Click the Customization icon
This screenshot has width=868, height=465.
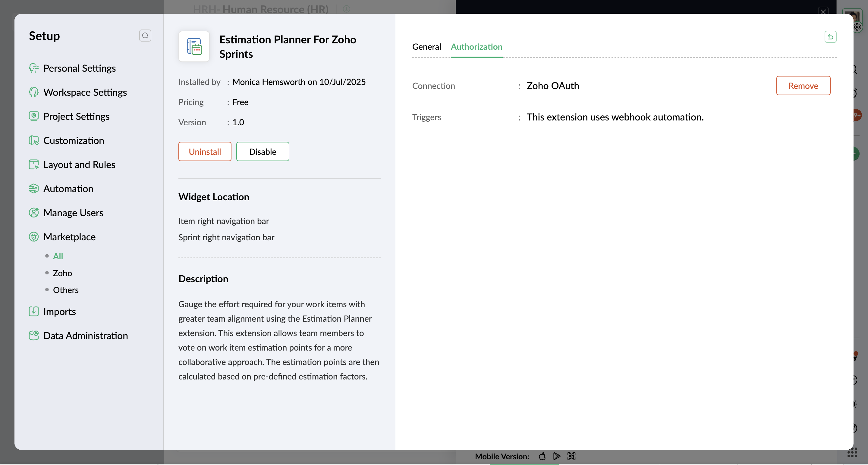point(34,140)
